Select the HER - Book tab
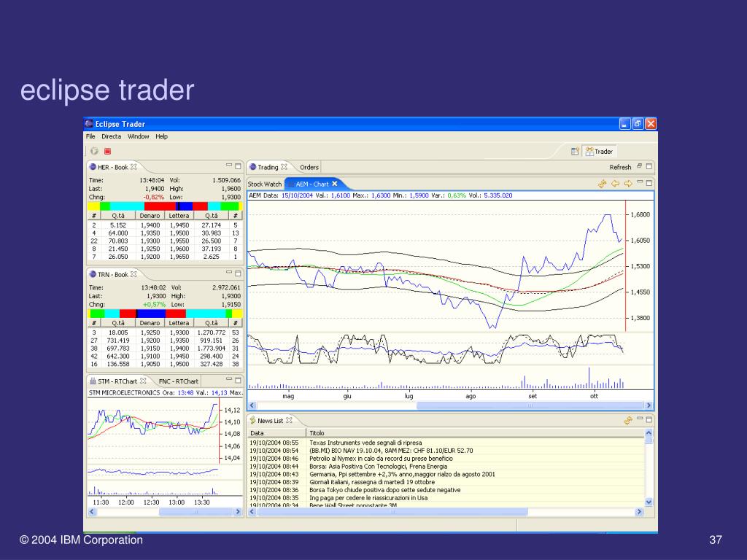Screen dimensions: 747x560 tap(113, 167)
